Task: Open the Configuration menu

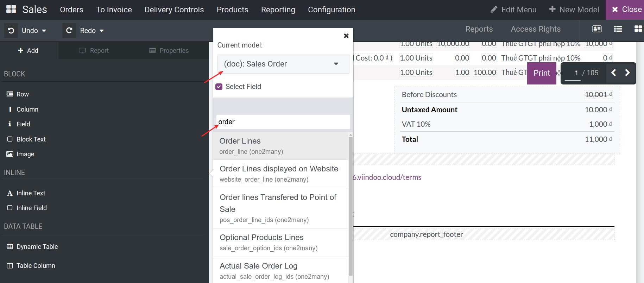Action: pos(332,10)
